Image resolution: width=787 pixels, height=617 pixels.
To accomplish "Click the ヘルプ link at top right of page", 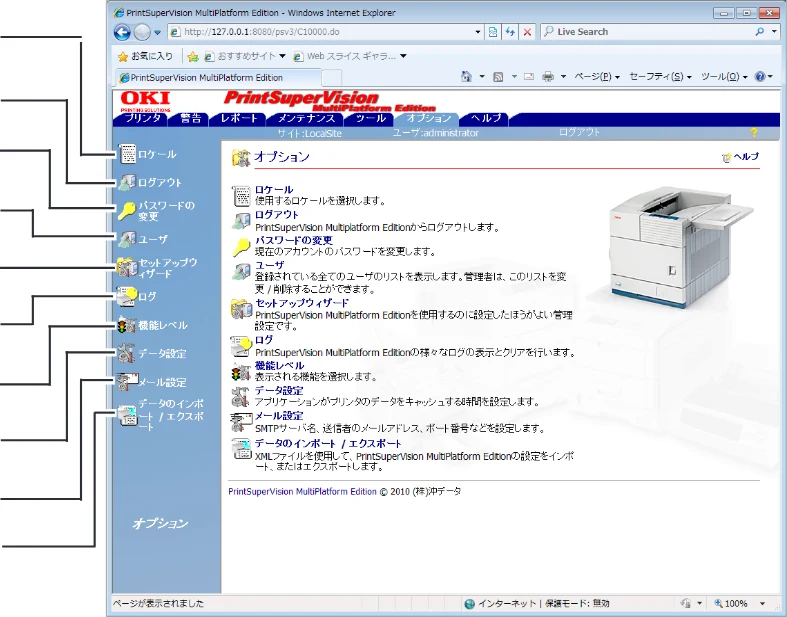I will [746, 157].
